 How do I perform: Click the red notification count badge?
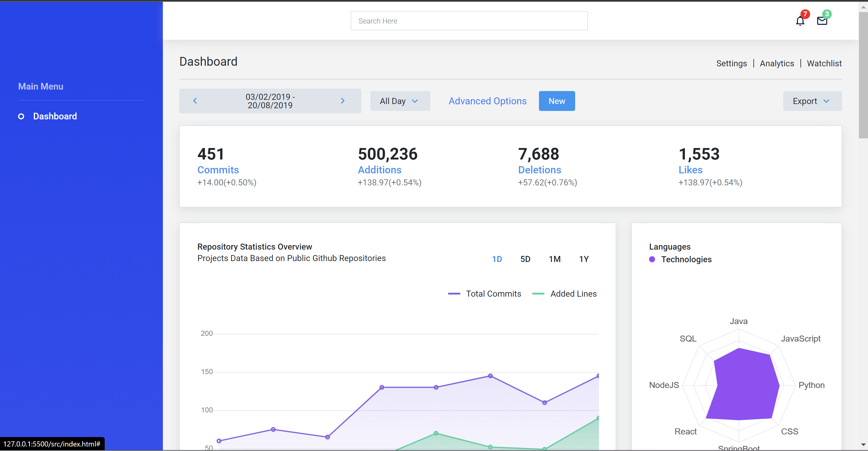click(805, 14)
